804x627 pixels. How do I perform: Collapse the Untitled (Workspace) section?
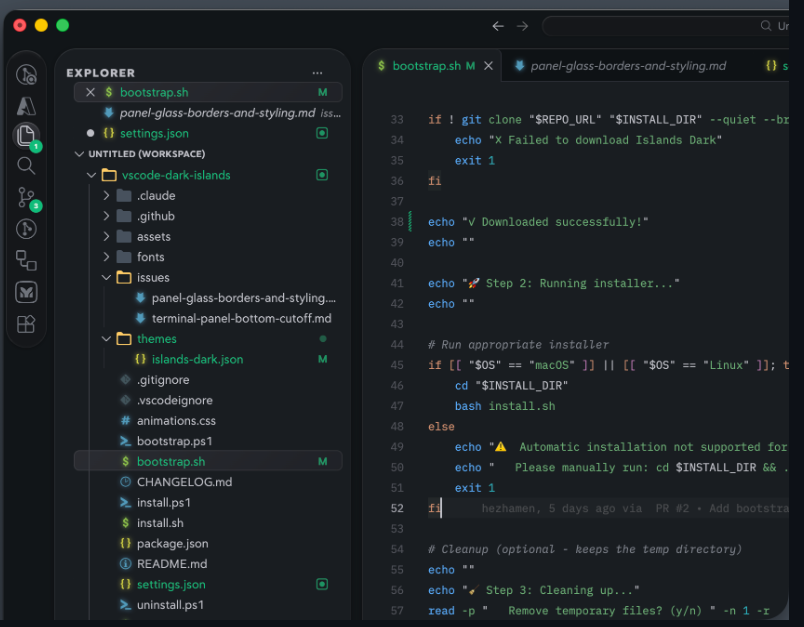(79, 154)
